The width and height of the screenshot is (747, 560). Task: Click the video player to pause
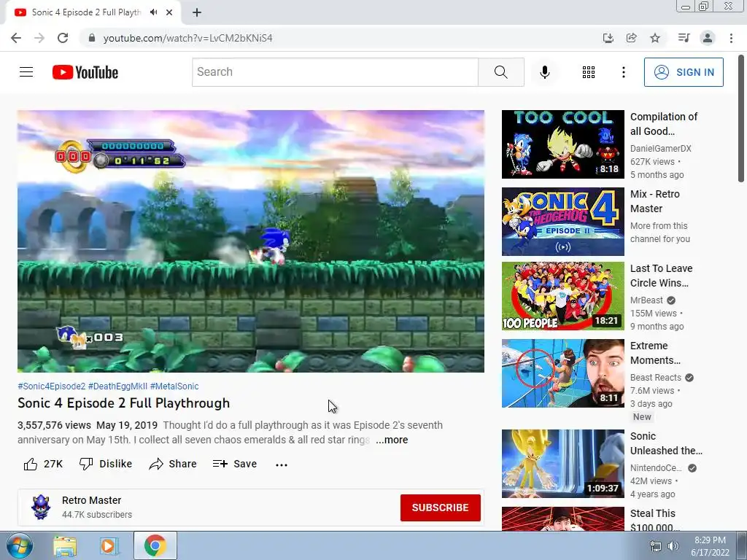click(x=251, y=241)
